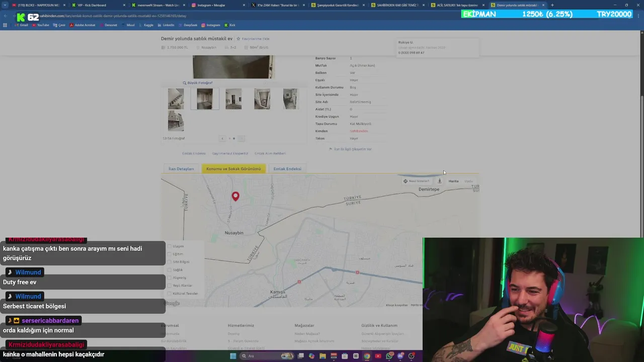Open Neden Mağaza footer link

point(307,334)
